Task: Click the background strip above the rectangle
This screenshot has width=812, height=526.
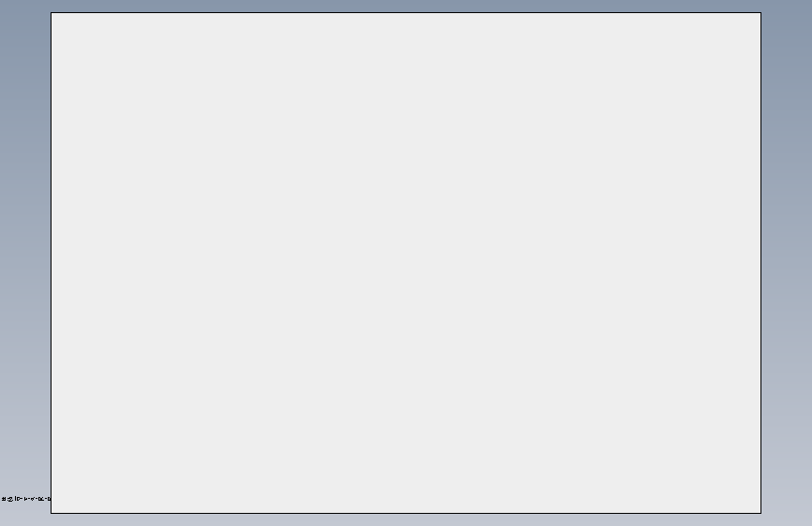Action: [x=406, y=6]
